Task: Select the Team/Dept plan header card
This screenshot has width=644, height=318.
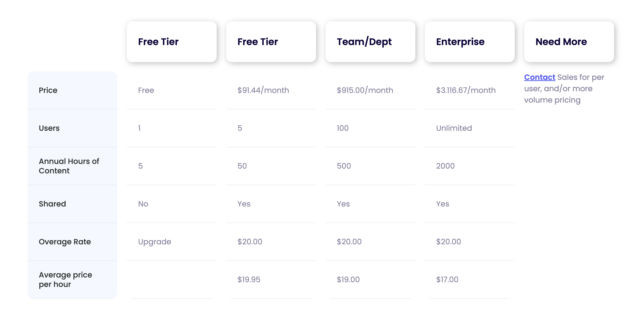Action: 370,42
